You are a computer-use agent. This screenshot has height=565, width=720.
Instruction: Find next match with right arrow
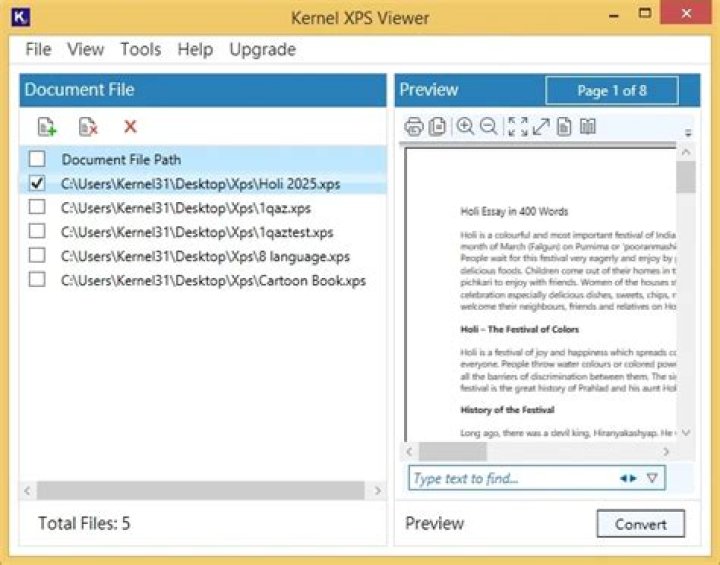pos(633,478)
